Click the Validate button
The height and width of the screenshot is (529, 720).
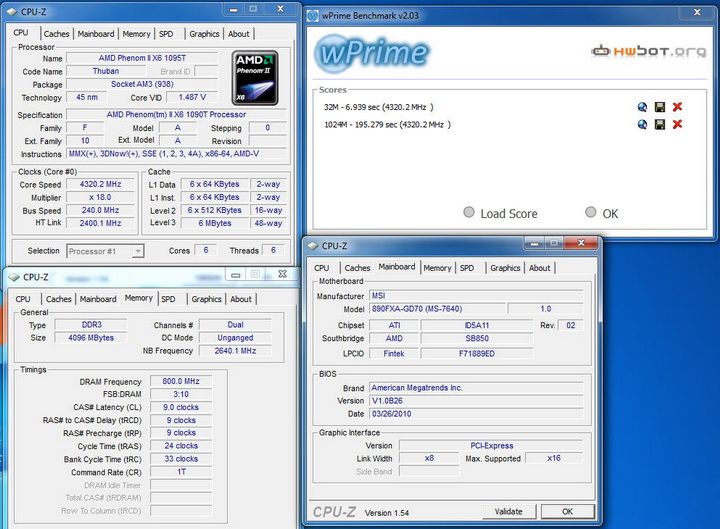click(x=509, y=512)
